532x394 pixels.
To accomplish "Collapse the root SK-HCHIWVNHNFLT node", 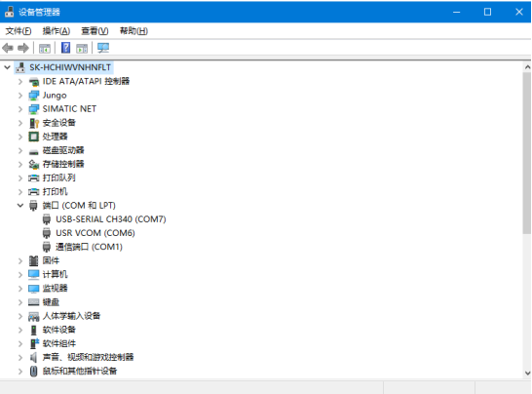I will tap(7, 67).
